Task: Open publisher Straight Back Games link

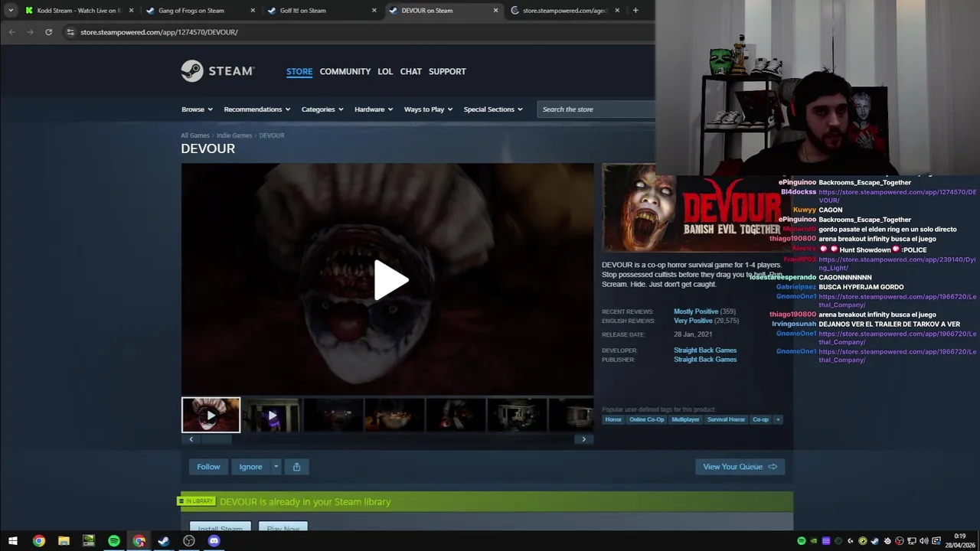Action: click(705, 360)
